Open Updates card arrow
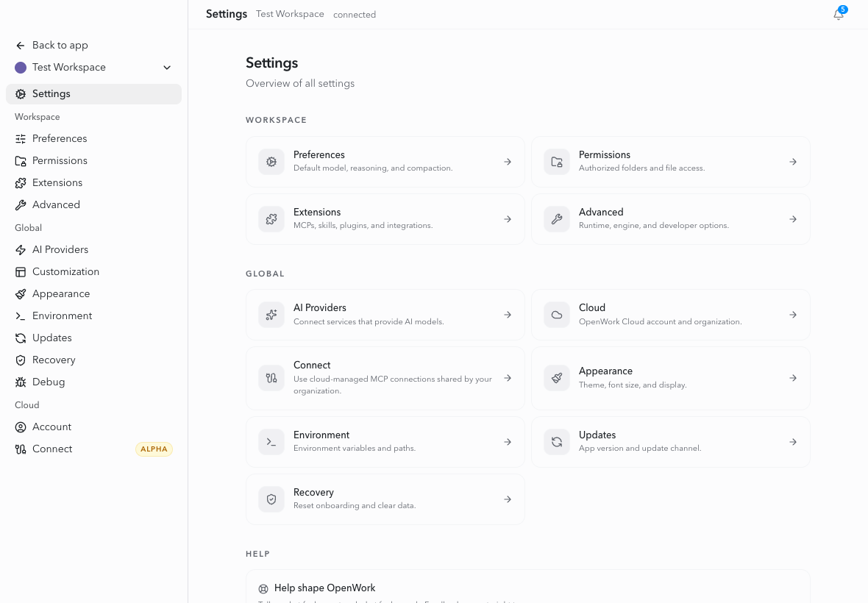Viewport: 868px width, 603px height. pyautogui.click(x=793, y=442)
